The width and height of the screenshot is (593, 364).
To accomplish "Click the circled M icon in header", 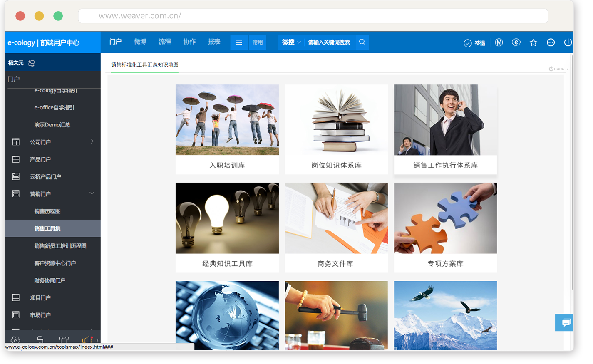I will tap(499, 42).
